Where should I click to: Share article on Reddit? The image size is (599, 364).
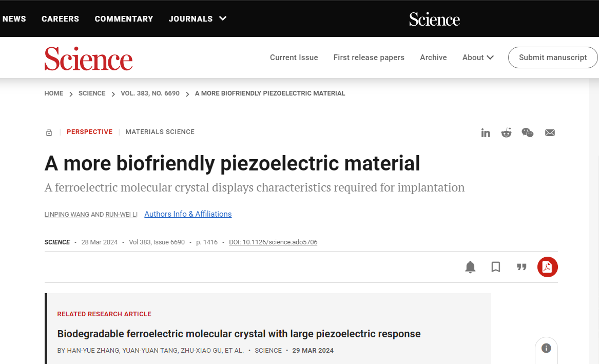507,133
